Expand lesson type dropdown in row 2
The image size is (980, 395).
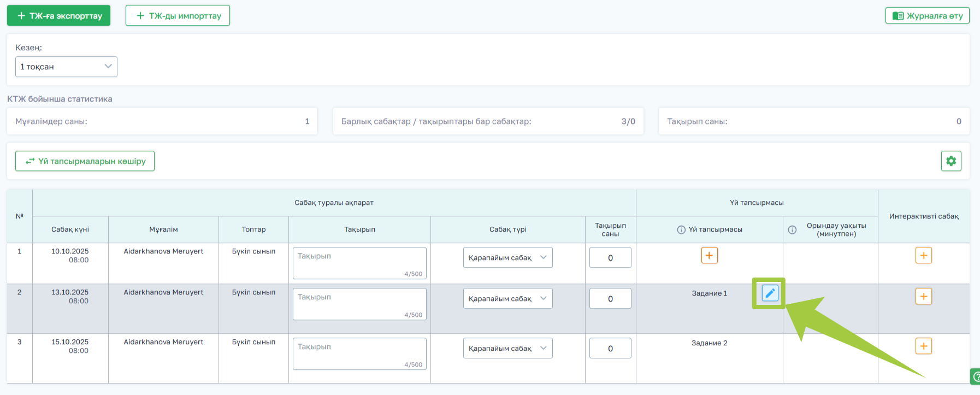tap(507, 299)
